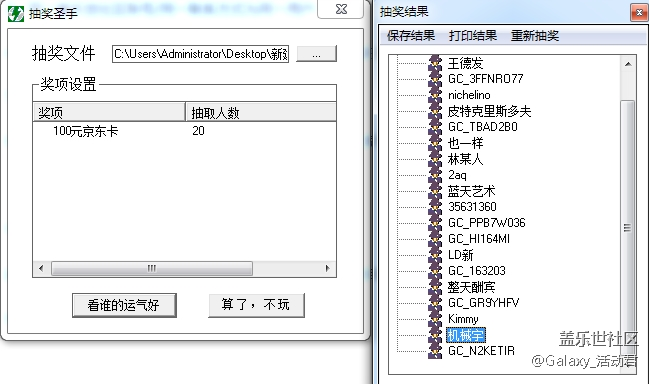
Task: Click the 抽奖圣手 app icon in title bar
Action: pos(16,14)
